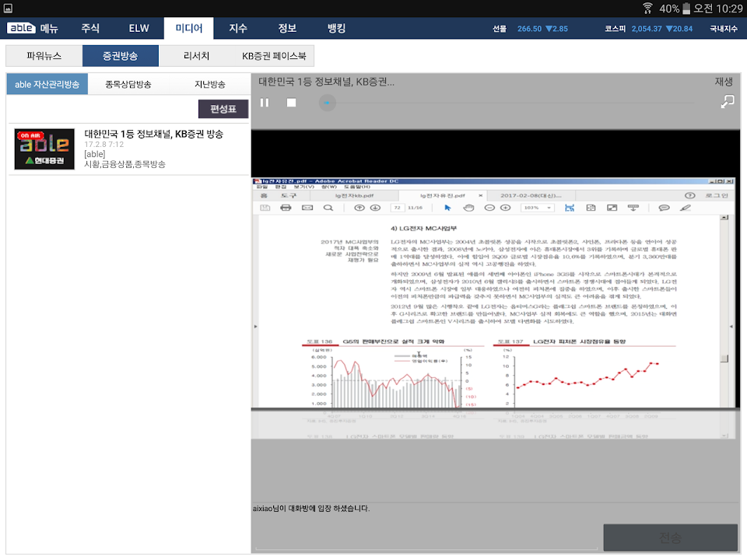Open the 파워뉴스 section

pos(44,56)
